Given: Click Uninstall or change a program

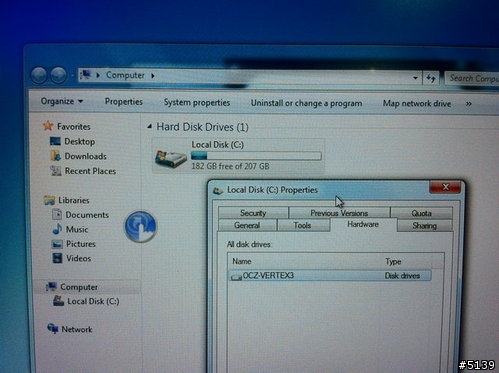Looking at the screenshot, I should click(306, 103).
